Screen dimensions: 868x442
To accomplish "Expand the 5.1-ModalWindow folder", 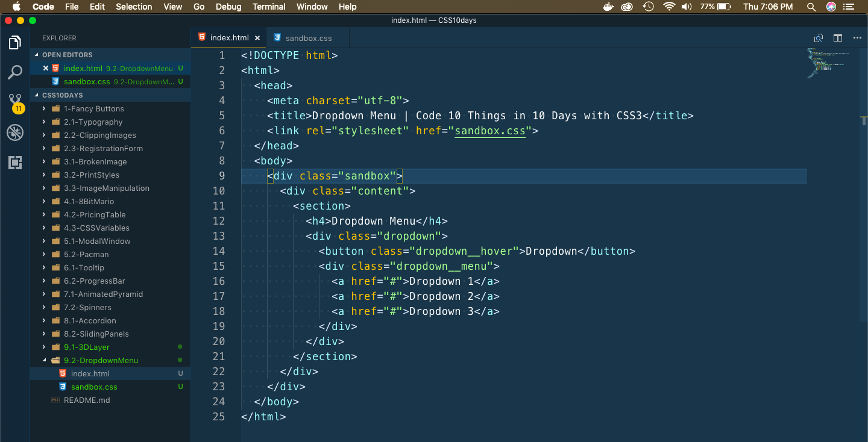I will pos(110,241).
